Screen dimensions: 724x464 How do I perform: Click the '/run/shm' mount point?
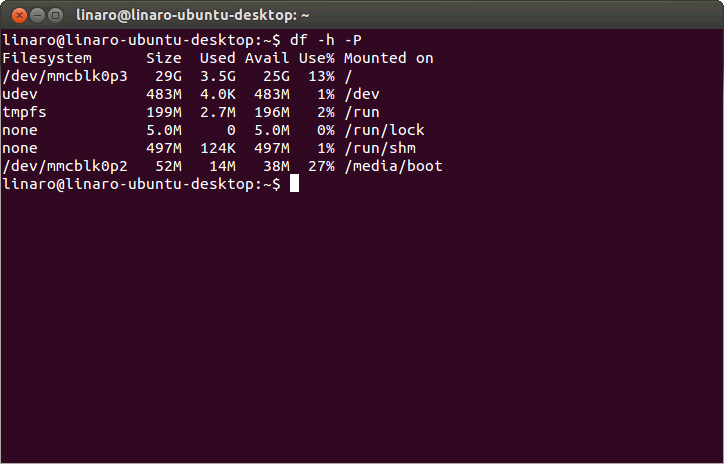point(380,148)
